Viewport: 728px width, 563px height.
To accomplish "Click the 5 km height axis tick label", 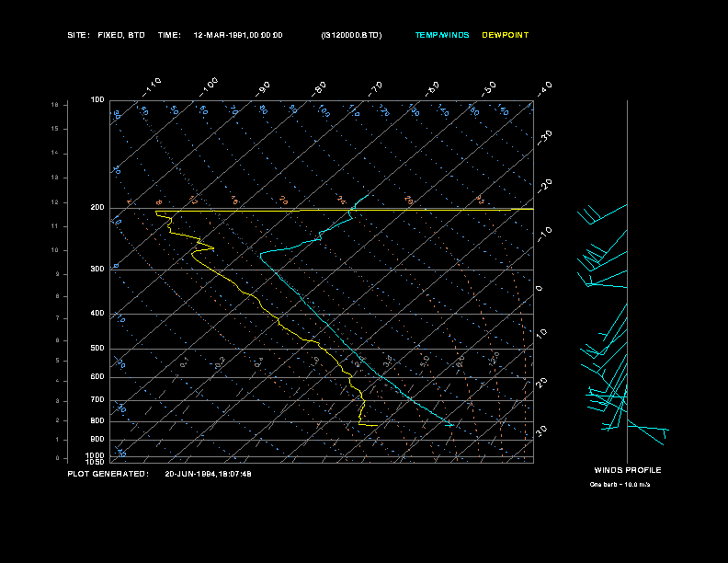I will pyautogui.click(x=58, y=361).
